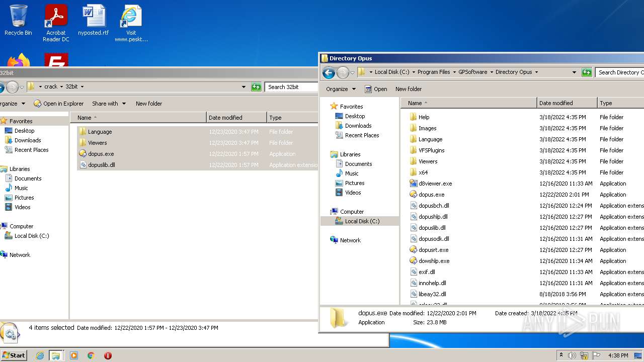Select dowshlp.exe application file

tap(434, 261)
